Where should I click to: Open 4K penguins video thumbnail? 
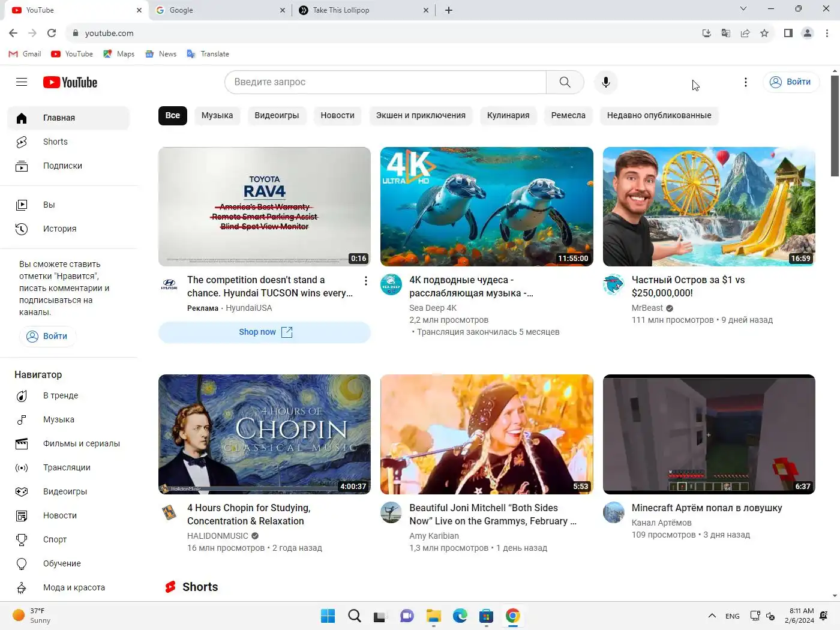click(x=487, y=206)
